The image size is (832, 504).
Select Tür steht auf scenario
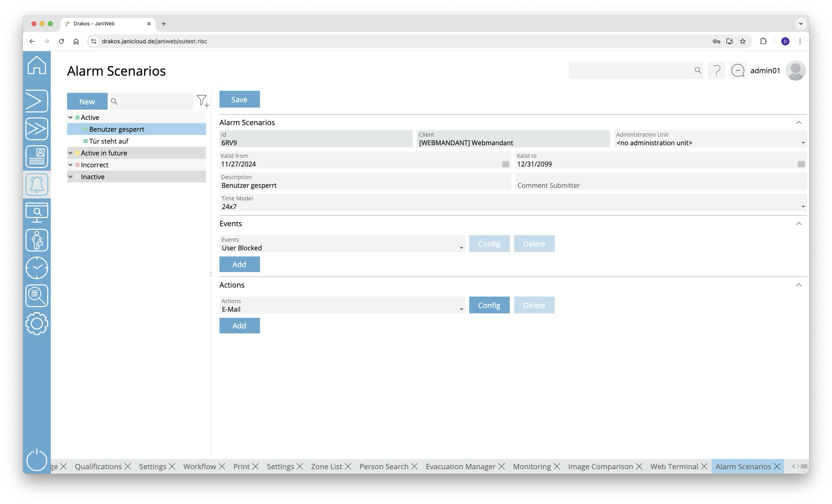[109, 141]
